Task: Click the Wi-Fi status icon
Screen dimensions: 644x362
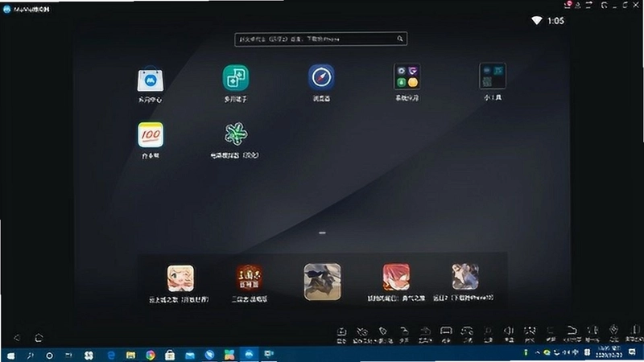Action: pos(536,20)
